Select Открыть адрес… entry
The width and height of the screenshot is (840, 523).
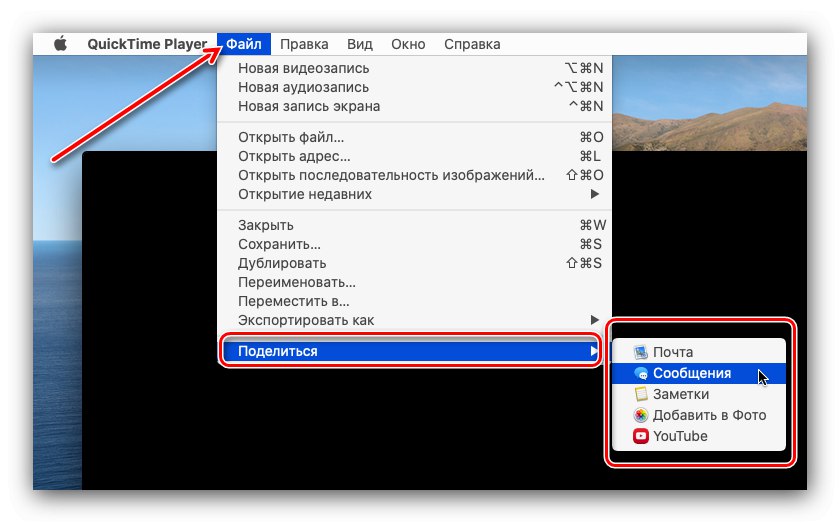point(415,156)
